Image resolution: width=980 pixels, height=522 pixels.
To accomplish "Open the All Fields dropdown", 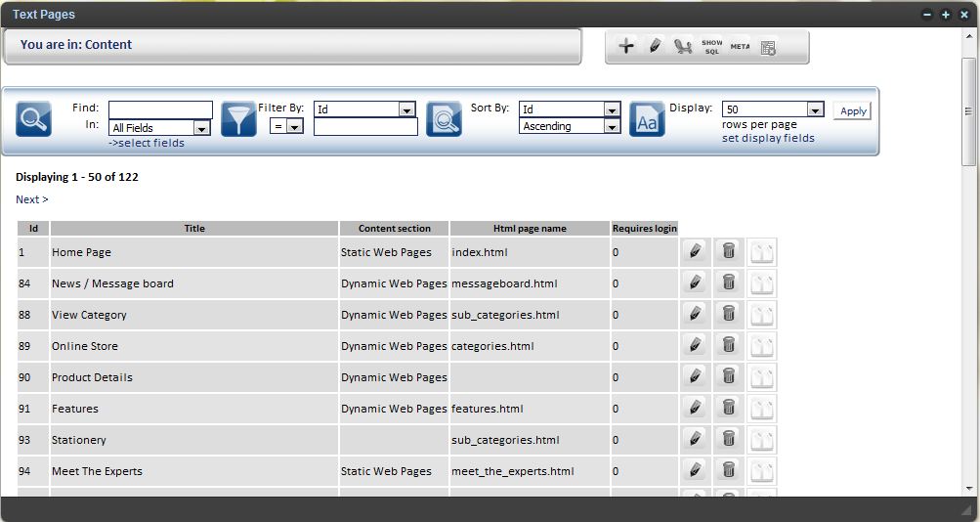I will click(159, 128).
